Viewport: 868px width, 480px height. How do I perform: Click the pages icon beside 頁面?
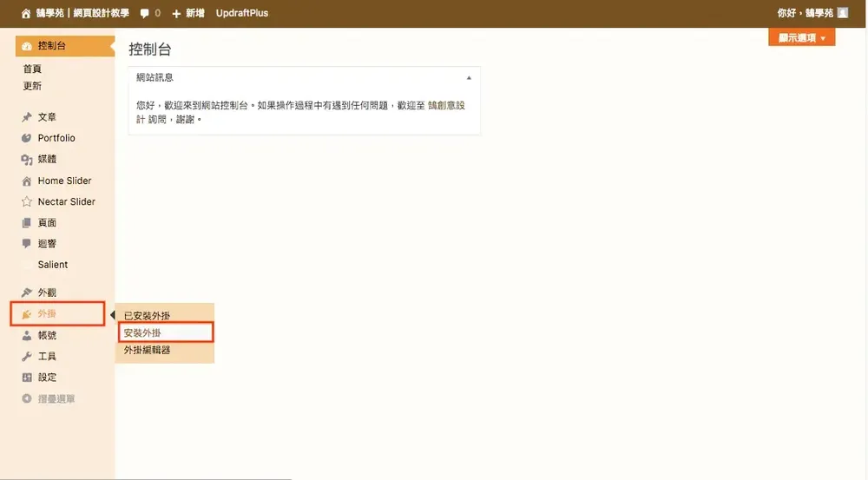(27, 222)
